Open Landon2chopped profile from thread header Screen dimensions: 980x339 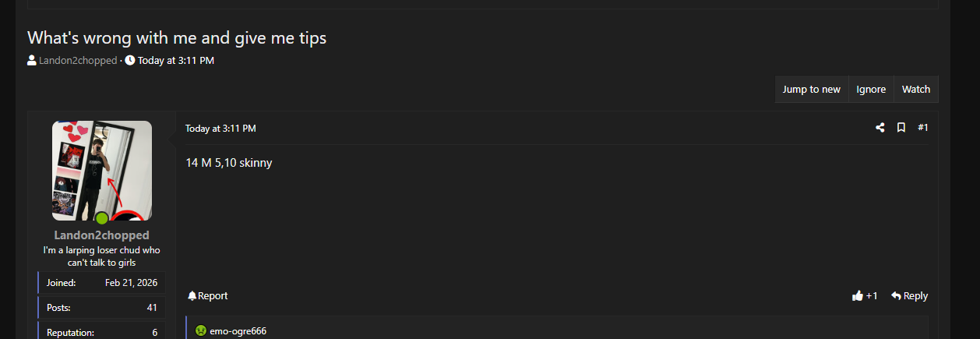pyautogui.click(x=78, y=60)
